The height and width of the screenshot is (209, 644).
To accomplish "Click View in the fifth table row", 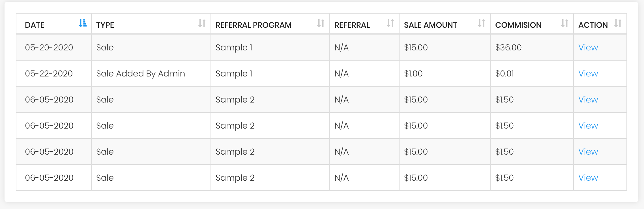I will click(x=588, y=152).
